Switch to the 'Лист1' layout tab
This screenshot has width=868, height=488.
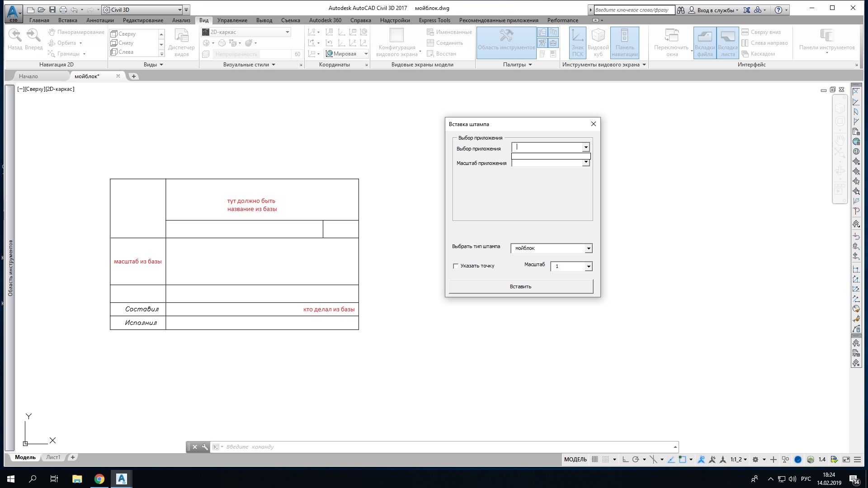tap(53, 457)
